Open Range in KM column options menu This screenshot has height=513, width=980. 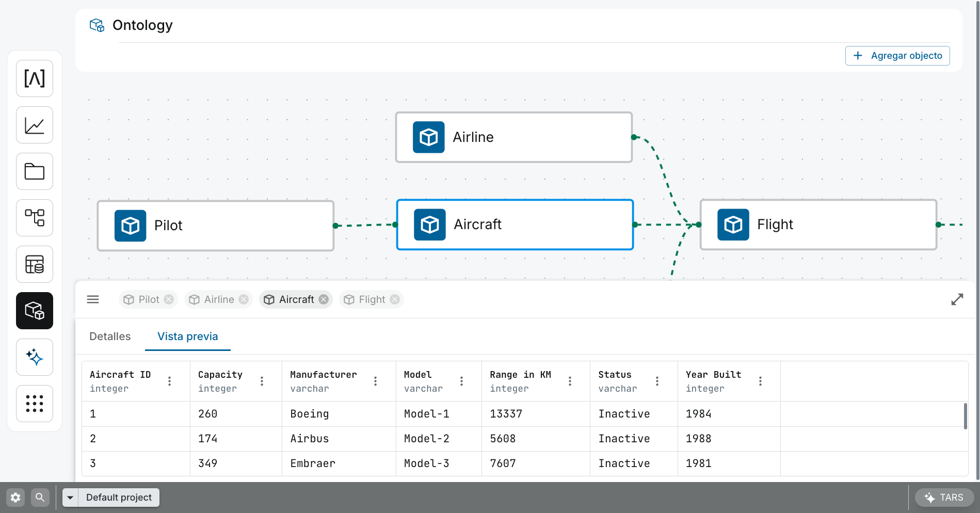click(x=570, y=381)
